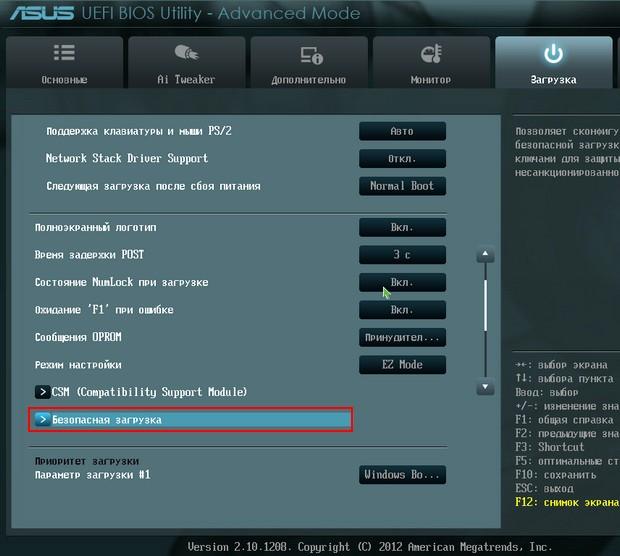
Task: Click the ASUS logo in header
Action: (x=42, y=13)
